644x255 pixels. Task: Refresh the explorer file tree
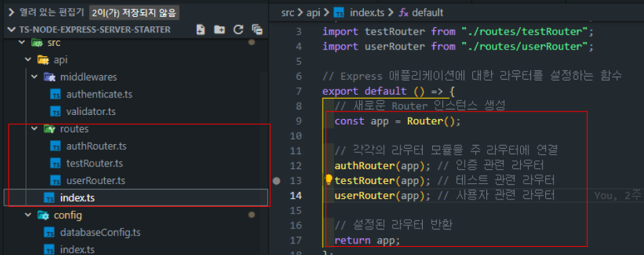(238, 30)
